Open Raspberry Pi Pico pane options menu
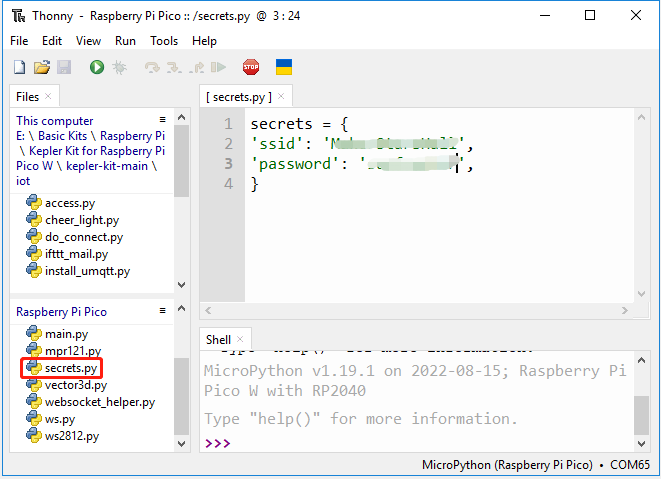The image size is (661, 479). coord(162,310)
